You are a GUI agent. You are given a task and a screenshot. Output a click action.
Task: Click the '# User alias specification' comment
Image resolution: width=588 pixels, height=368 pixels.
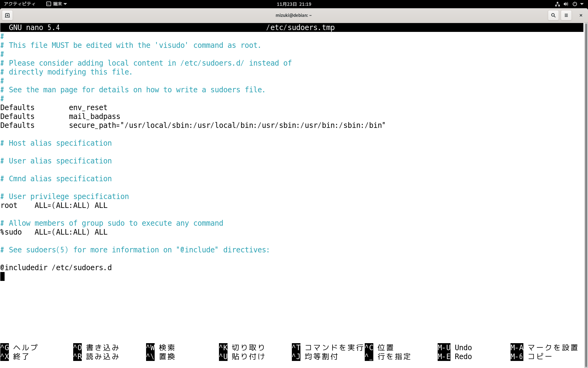[x=56, y=161]
